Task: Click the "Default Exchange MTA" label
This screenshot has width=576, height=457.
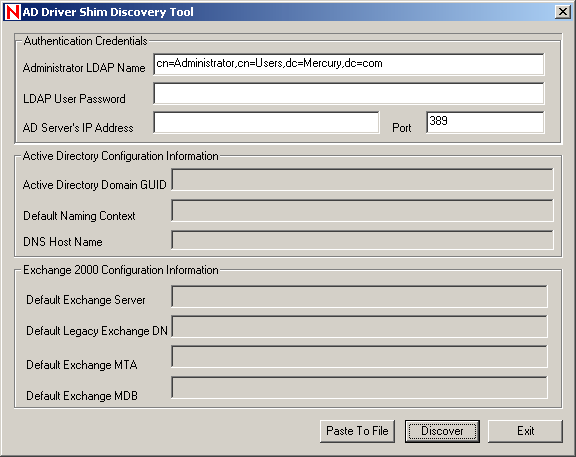Action: coord(82,365)
